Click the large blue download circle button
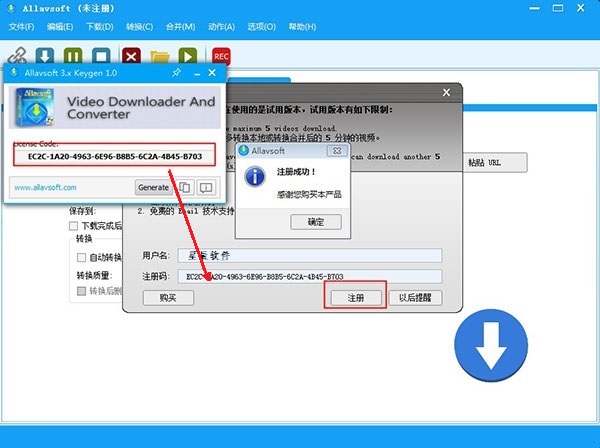Screen dimensions: 600x448 [491, 345]
